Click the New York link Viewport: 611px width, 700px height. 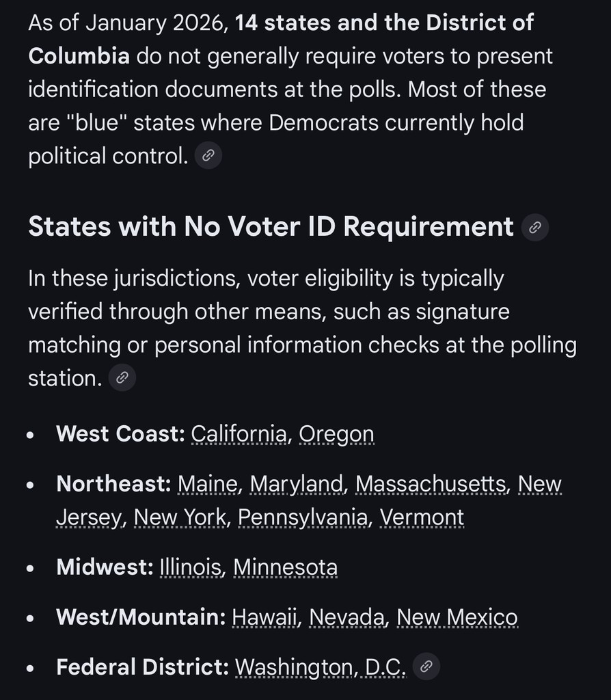coord(180,517)
